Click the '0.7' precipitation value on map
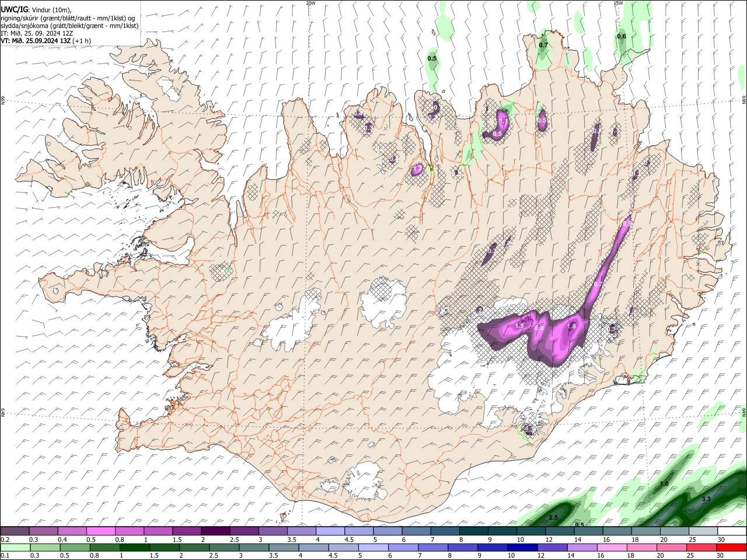 (x=543, y=45)
